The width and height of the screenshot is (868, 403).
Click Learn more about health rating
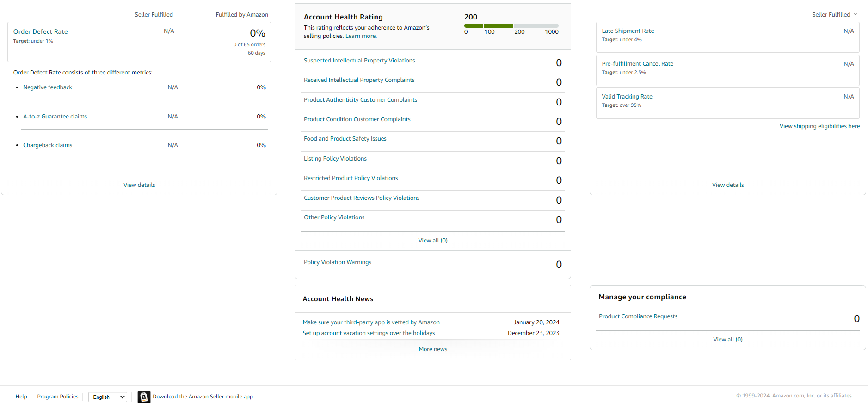[361, 36]
